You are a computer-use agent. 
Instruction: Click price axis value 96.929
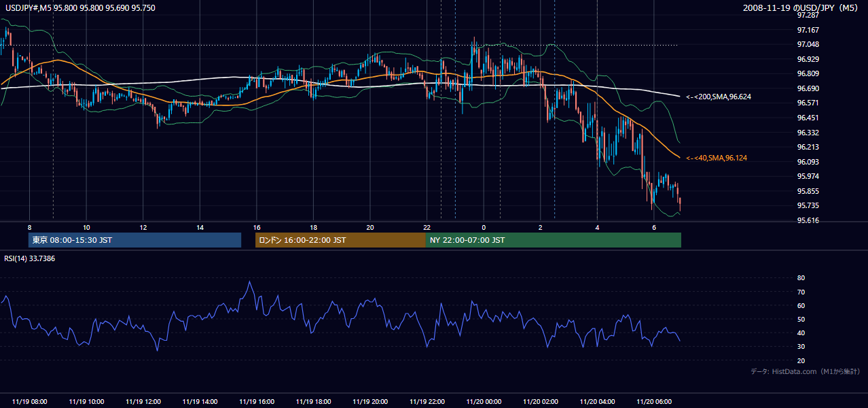tap(808, 59)
